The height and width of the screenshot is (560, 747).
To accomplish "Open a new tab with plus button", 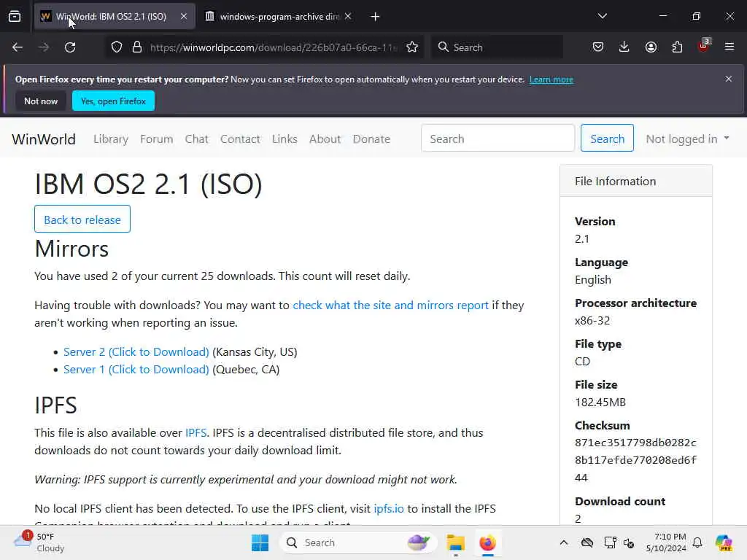I will click(376, 17).
